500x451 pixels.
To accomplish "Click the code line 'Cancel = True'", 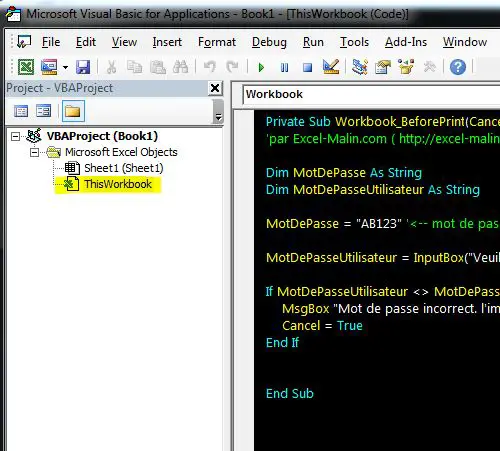I will (322, 326).
